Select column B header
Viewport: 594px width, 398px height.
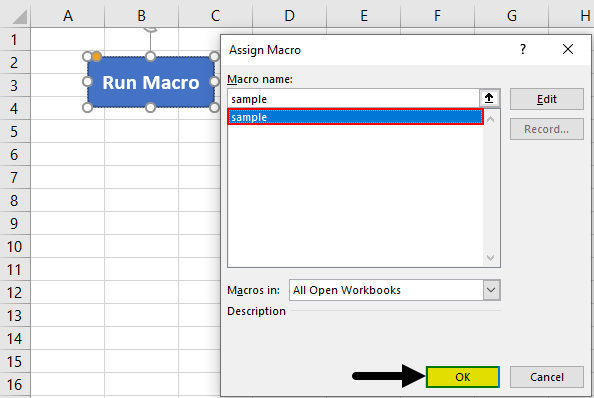141,16
